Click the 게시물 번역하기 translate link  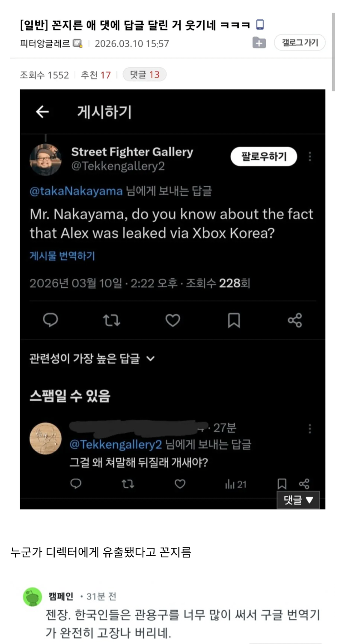tap(62, 256)
